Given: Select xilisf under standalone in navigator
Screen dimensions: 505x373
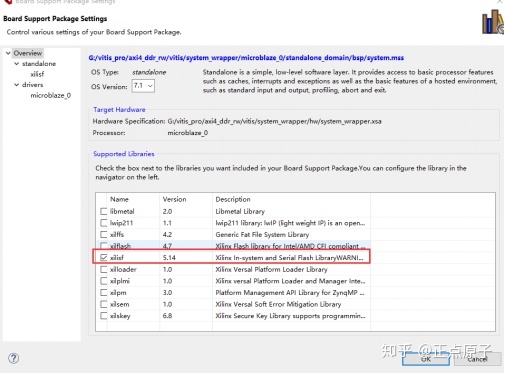Looking at the screenshot, I should (x=37, y=74).
